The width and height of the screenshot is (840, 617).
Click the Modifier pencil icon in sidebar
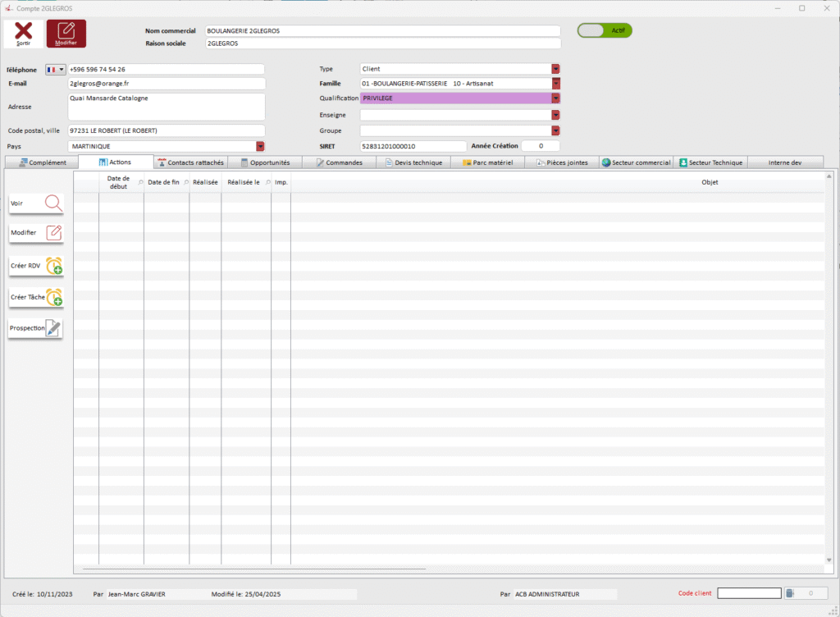point(53,233)
